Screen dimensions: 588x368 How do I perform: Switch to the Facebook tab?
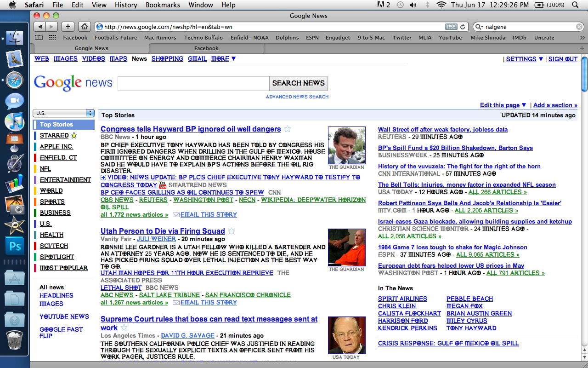[206, 48]
